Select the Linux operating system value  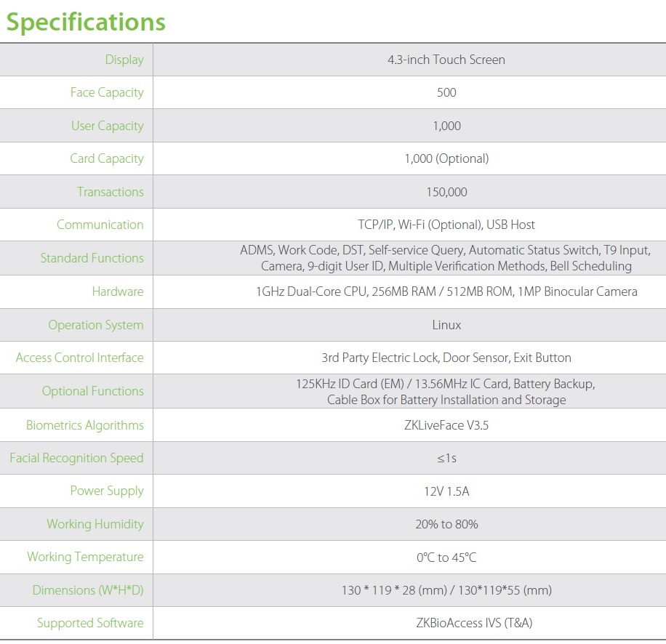tap(446, 325)
